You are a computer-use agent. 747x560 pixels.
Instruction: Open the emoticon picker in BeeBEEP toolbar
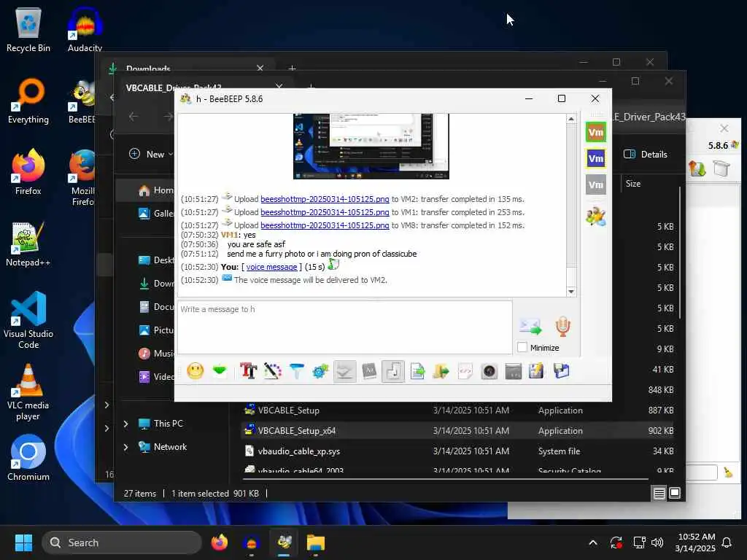[196, 371]
